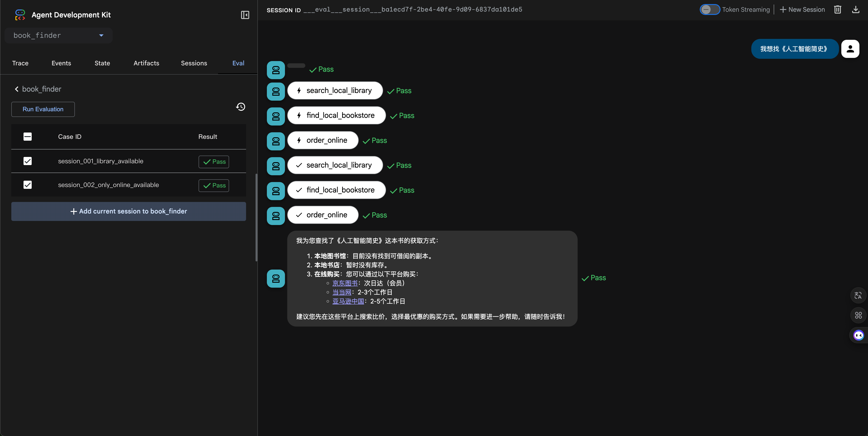
Task: Open the 亚马逊中国 link
Action: (x=348, y=301)
